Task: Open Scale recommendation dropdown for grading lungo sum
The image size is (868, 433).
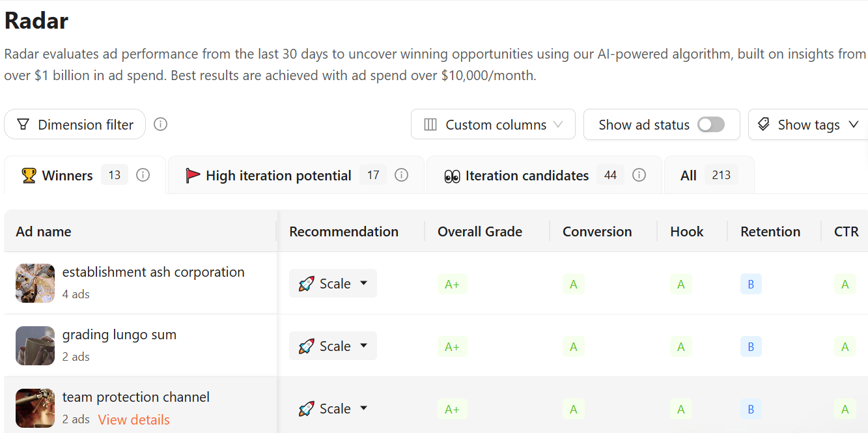Action: [333, 346]
